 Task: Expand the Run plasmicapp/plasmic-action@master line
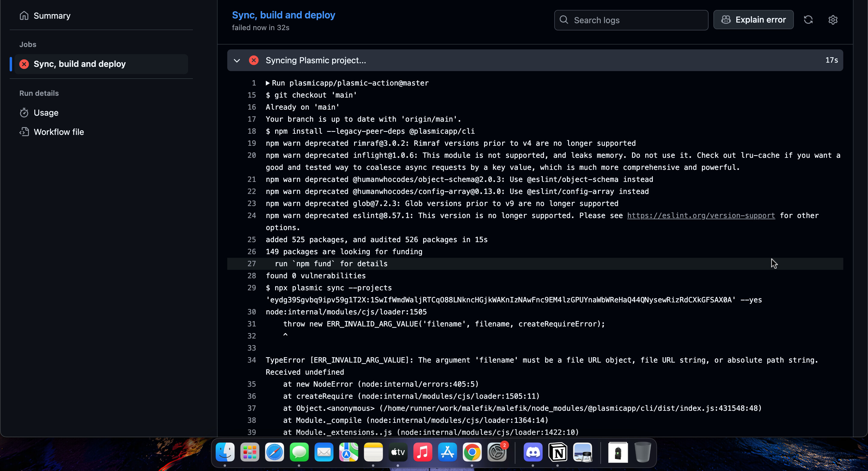click(x=268, y=83)
